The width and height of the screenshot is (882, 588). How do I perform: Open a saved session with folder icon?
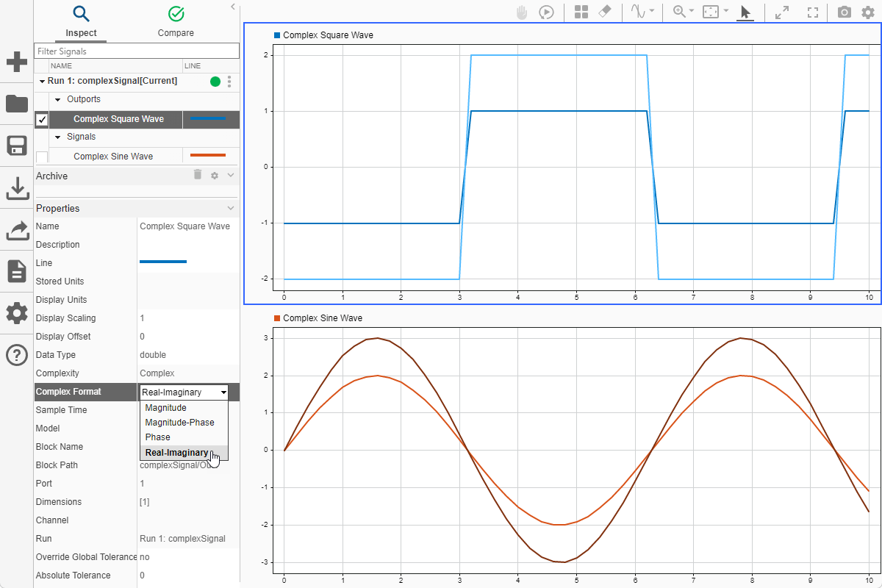pos(16,104)
